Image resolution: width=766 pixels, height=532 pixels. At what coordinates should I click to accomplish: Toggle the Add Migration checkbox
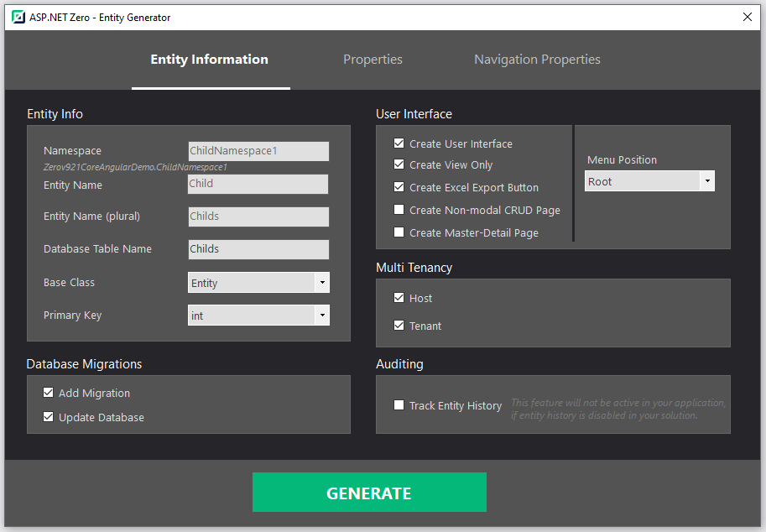(x=48, y=392)
